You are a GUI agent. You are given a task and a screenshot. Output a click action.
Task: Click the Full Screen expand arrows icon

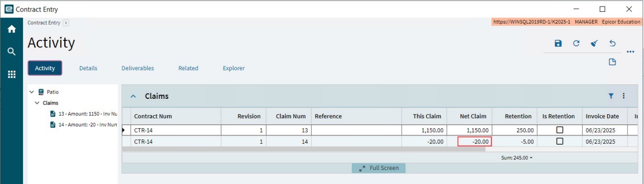click(362, 168)
